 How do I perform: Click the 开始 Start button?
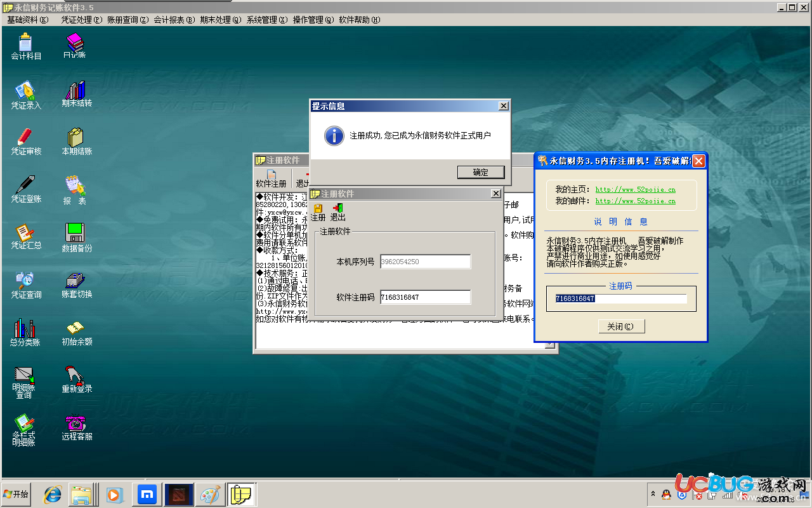[x=16, y=494]
